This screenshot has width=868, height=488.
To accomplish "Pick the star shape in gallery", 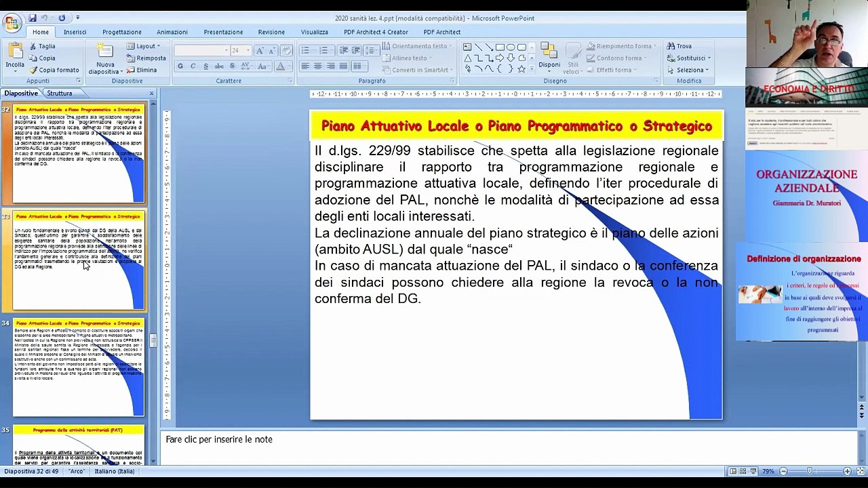I will click(521, 69).
